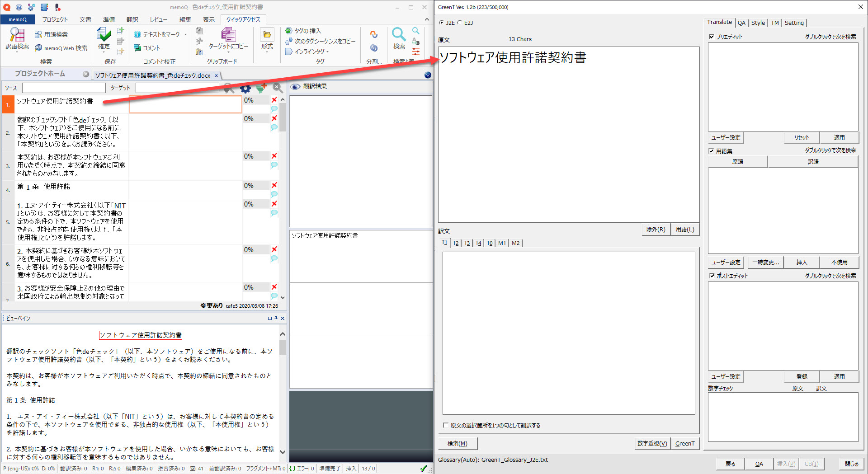Click the large 検索 magnifier icon

(x=398, y=34)
